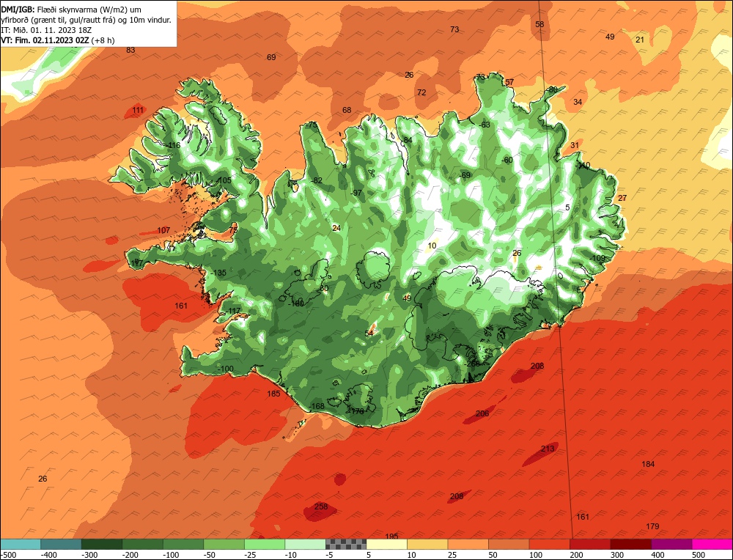Click the value 72 in the northern sea
The width and height of the screenshot is (733, 560).
click(421, 92)
